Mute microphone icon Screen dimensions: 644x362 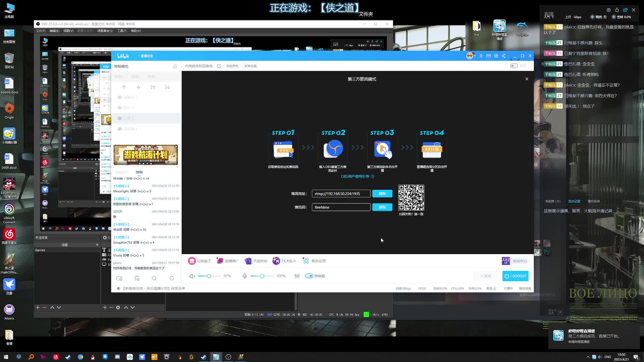[x=245, y=276]
